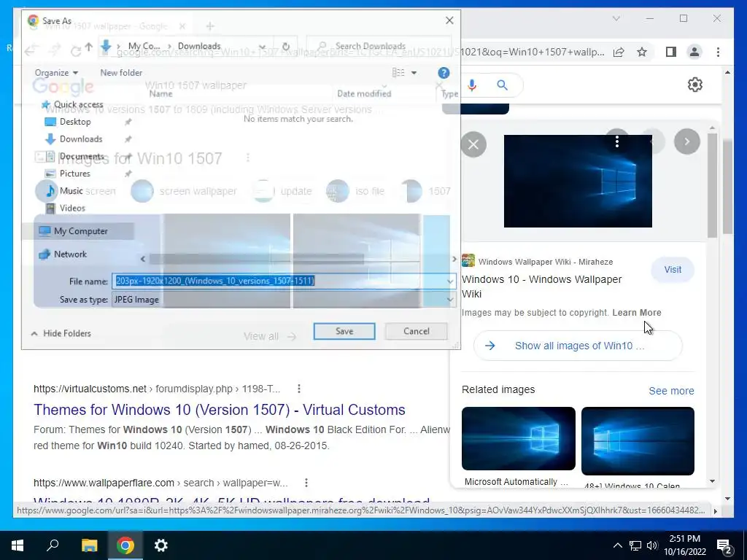Open taskbar search

click(x=53, y=545)
